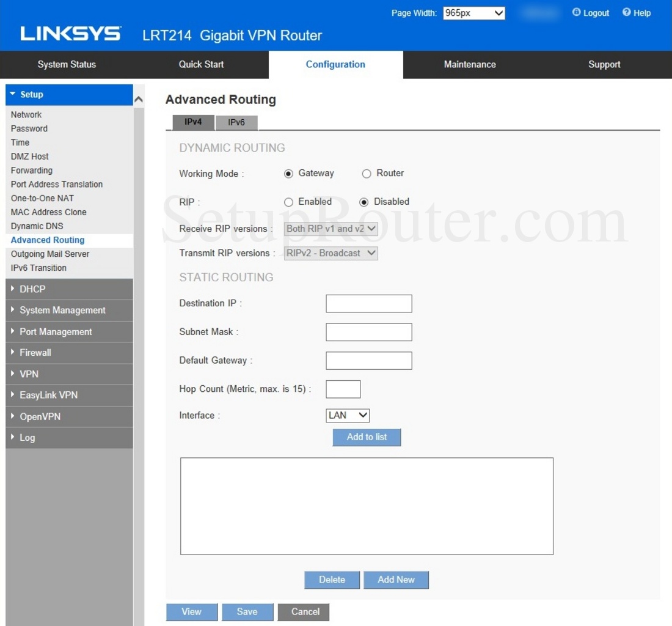Open the Time settings page

(x=20, y=143)
